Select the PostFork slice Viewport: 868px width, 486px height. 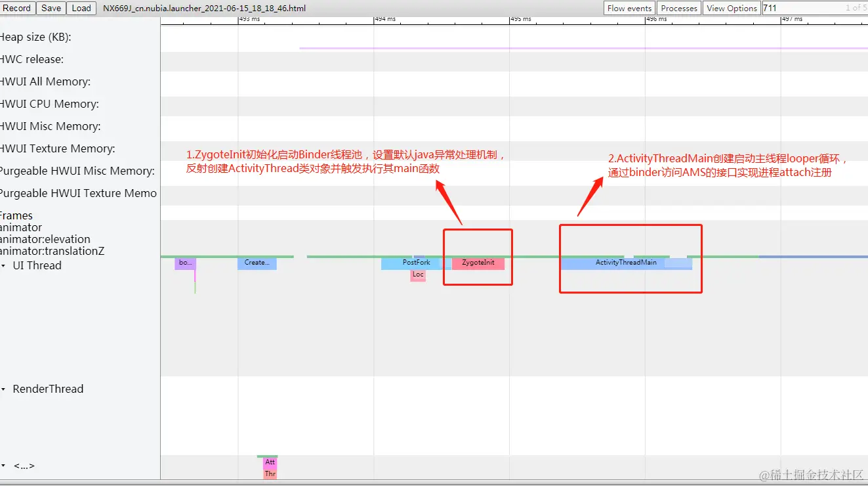[416, 263]
